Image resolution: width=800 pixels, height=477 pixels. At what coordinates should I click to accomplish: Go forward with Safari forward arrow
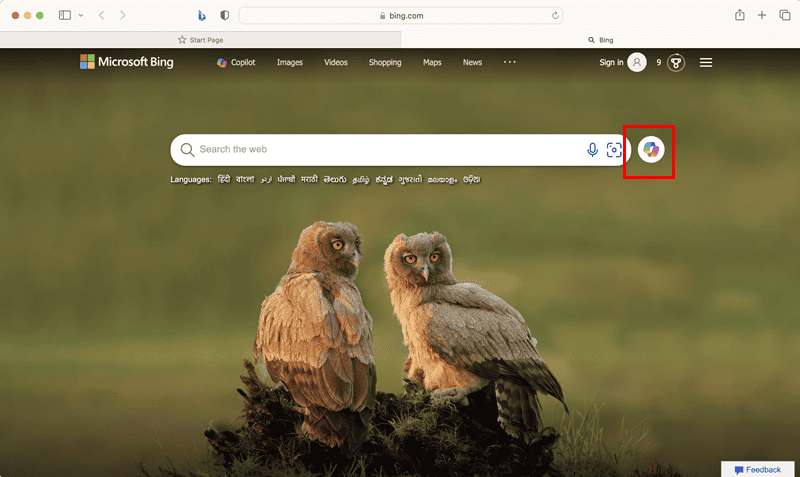122,15
